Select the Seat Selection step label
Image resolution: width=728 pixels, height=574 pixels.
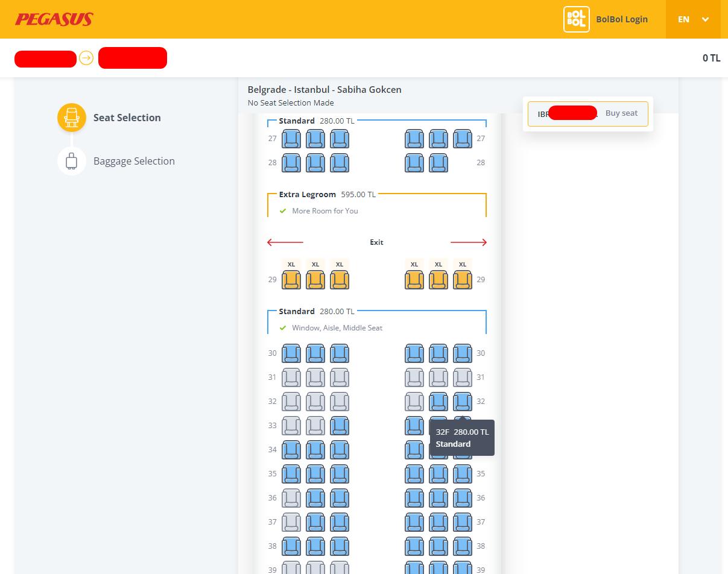tap(127, 118)
